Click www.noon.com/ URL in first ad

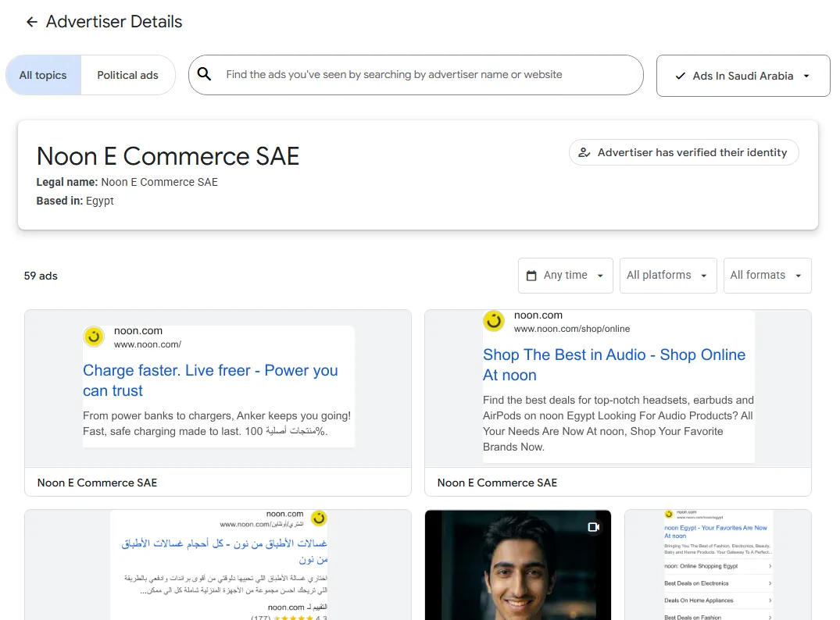(x=148, y=344)
